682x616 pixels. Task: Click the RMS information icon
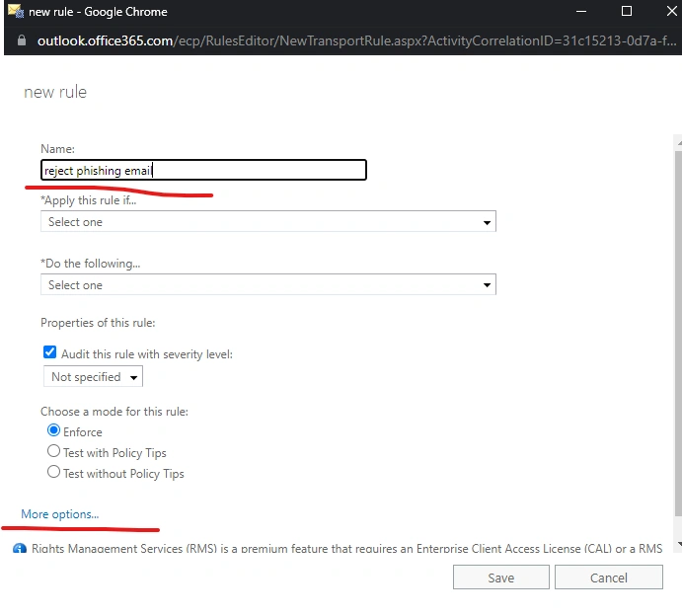click(19, 548)
